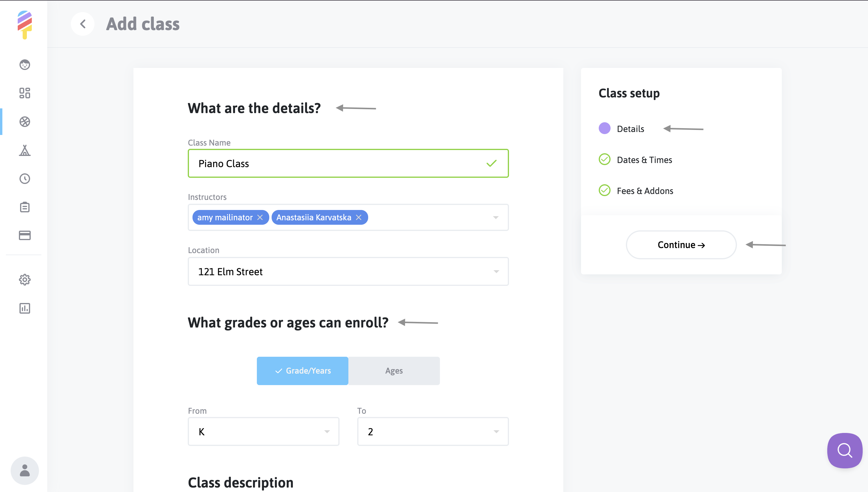Viewport: 868px width, 492px height.
Task: Click the child face sidebar icon
Action: 25,65
